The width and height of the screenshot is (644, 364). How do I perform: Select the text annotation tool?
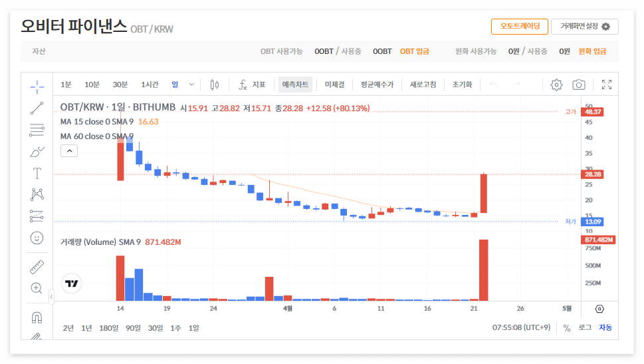pos(37,173)
